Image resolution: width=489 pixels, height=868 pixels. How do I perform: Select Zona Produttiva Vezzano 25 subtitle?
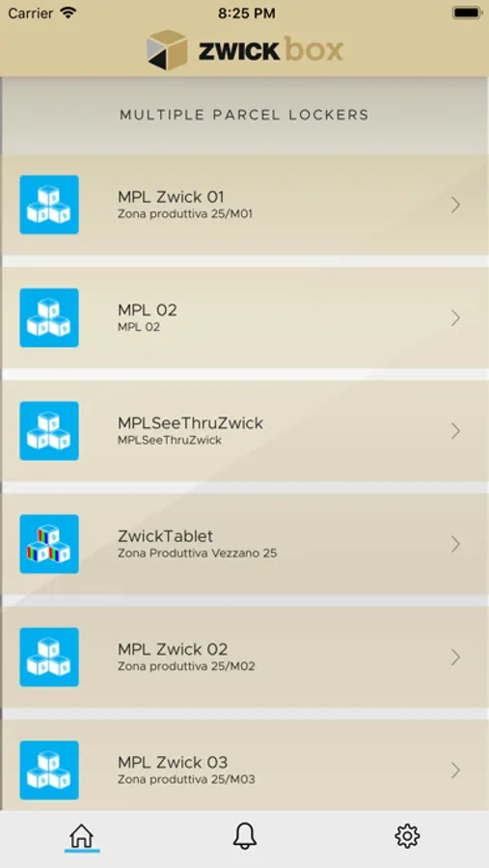point(197,553)
